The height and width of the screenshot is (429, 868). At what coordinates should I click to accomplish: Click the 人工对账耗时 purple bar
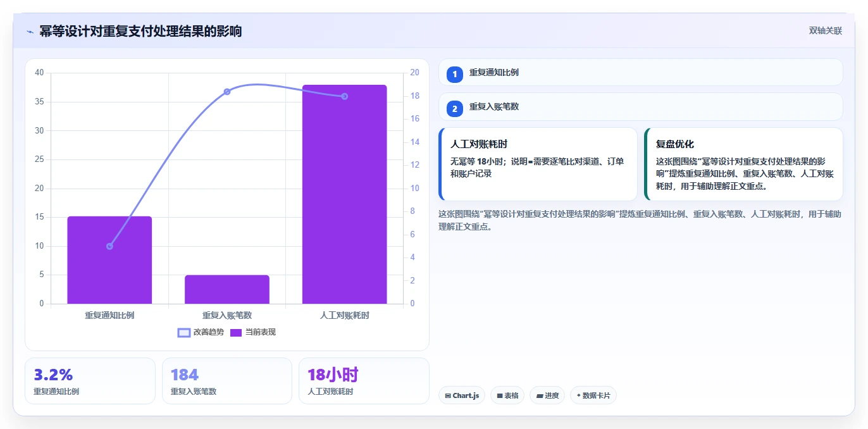point(344,194)
